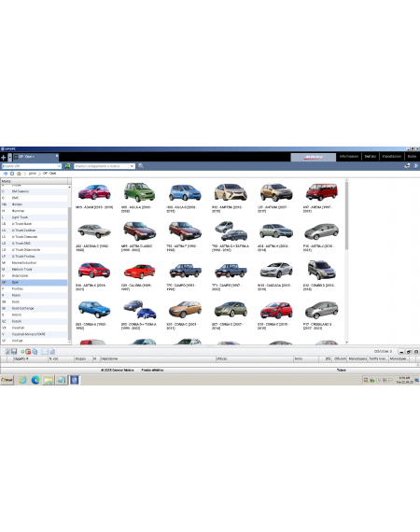The width and height of the screenshot is (420, 532).
Task: Open the OP - Opel breadcrumb link
Action: tap(49, 174)
